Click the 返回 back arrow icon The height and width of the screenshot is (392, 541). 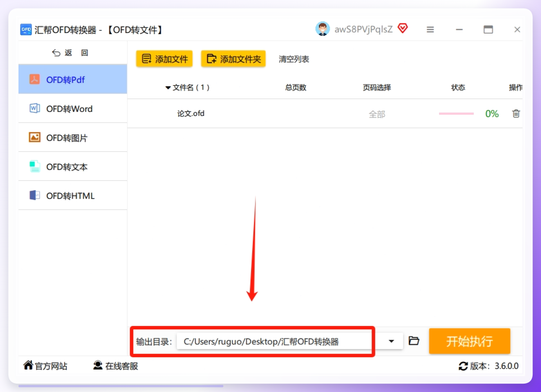pos(56,53)
